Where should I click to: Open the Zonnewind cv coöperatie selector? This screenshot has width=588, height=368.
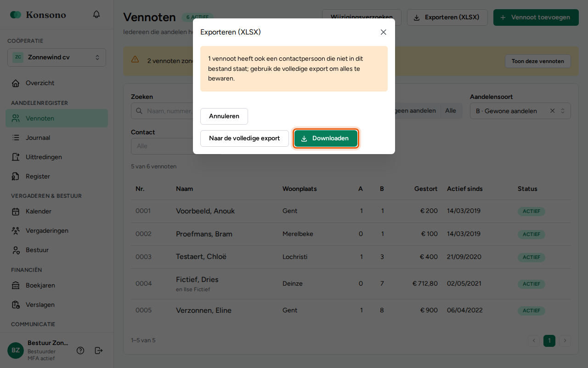pos(57,57)
